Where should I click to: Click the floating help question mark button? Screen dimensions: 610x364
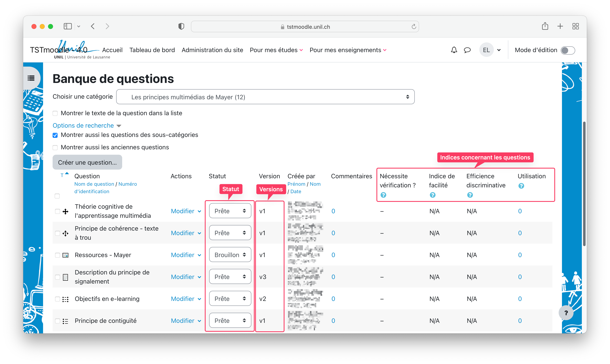pos(566,313)
